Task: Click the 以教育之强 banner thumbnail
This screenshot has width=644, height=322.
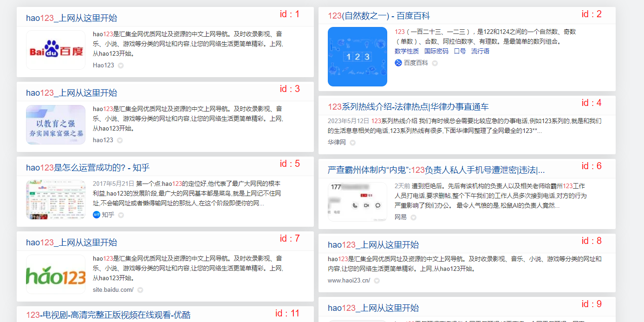Action: click(56, 125)
